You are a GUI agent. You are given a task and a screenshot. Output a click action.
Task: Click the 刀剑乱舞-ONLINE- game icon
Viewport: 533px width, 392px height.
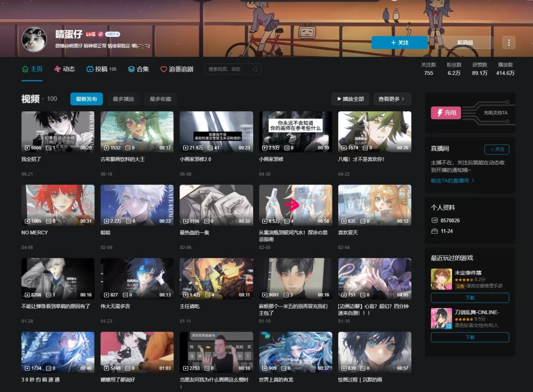[441, 318]
